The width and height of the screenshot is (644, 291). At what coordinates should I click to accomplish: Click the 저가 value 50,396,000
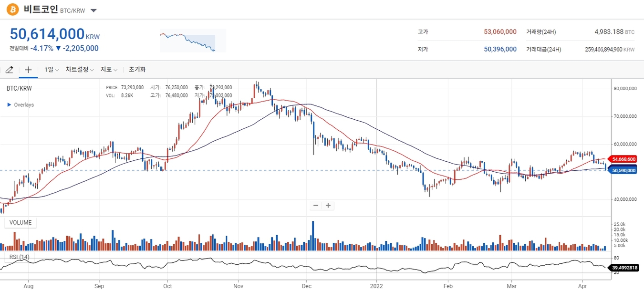(500, 49)
